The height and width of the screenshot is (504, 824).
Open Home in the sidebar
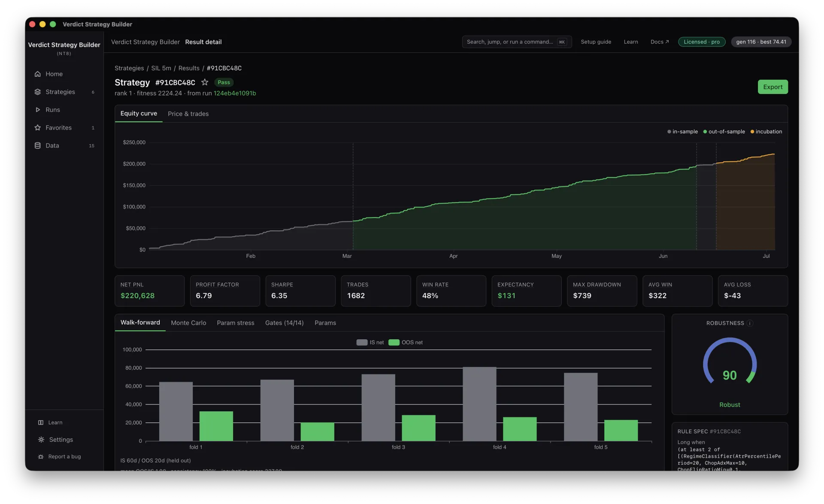tap(64, 74)
